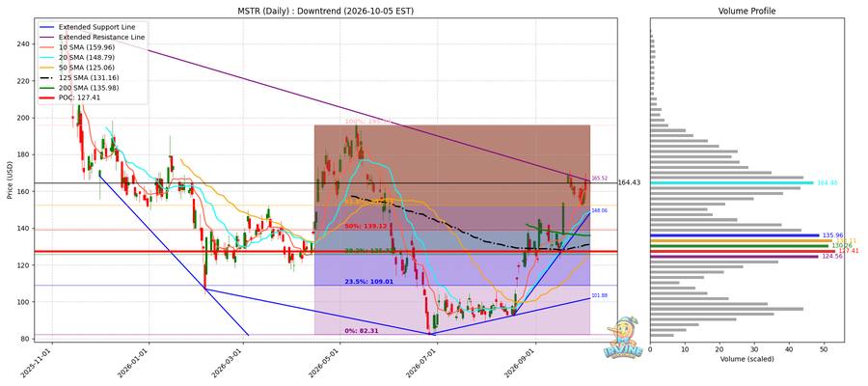Click the '20' volume axis tick
868x386 pixels.
(719, 350)
